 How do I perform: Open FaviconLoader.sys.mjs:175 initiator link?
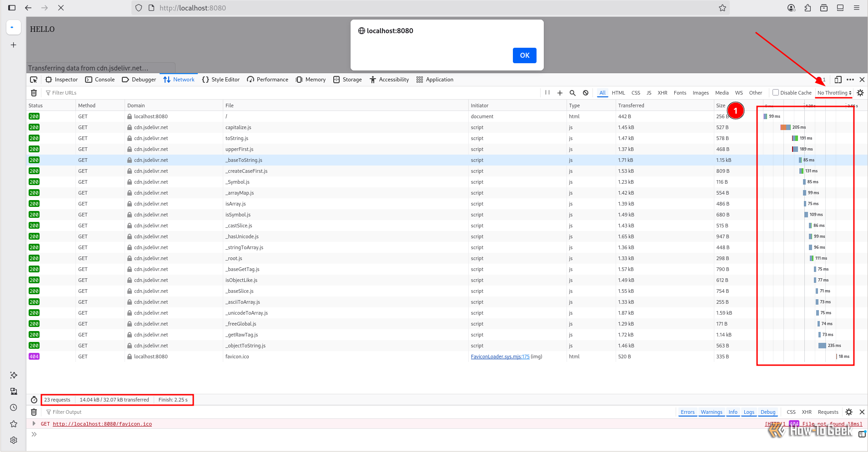[500, 357]
